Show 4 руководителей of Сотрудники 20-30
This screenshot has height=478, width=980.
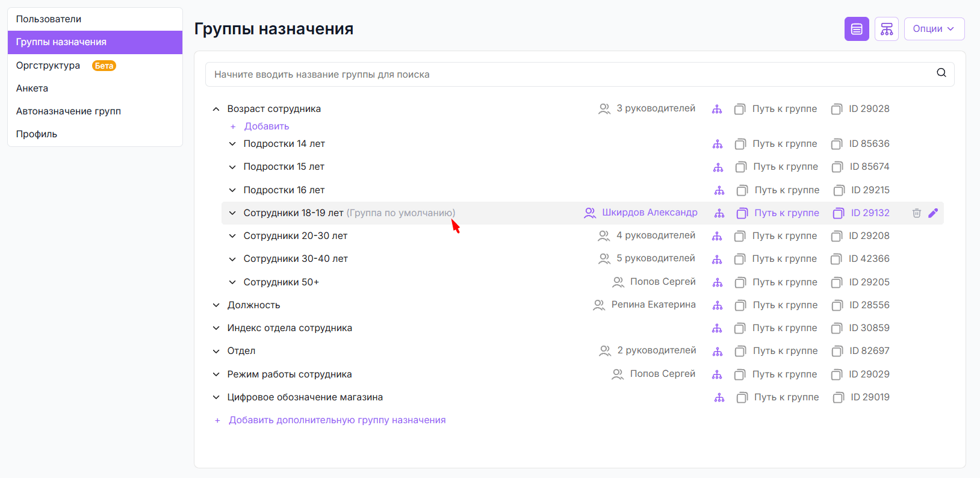[x=647, y=236]
